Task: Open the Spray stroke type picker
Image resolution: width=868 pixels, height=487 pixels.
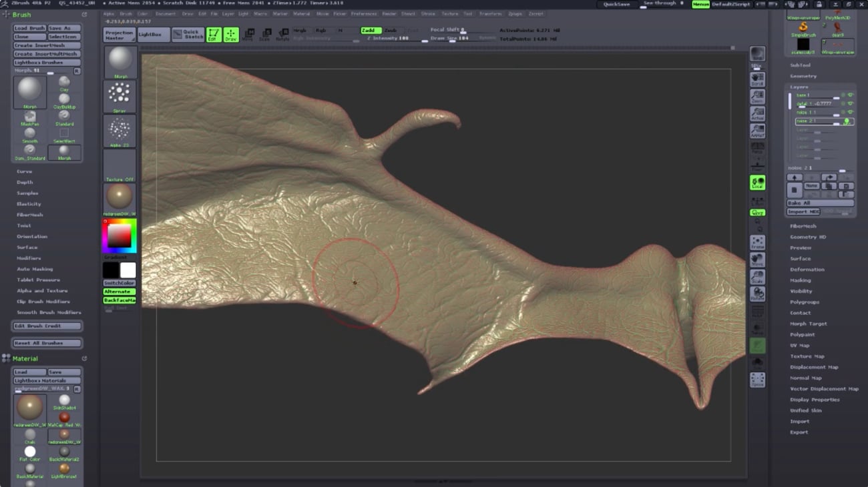Action: (x=121, y=97)
